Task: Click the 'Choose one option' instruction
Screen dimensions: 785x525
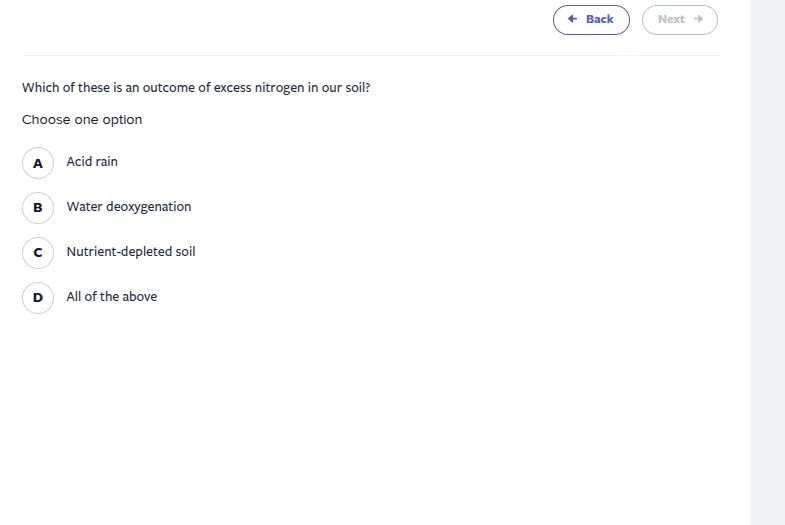Action: coord(82,119)
